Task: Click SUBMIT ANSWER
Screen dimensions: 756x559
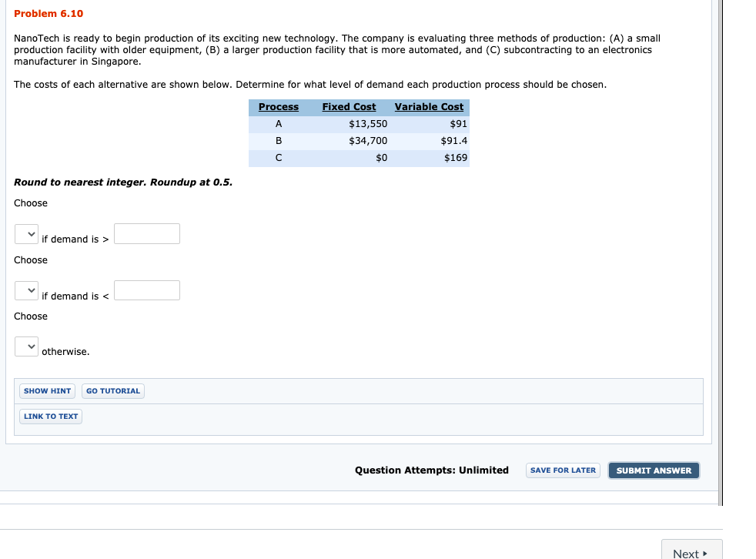Action: click(x=653, y=470)
